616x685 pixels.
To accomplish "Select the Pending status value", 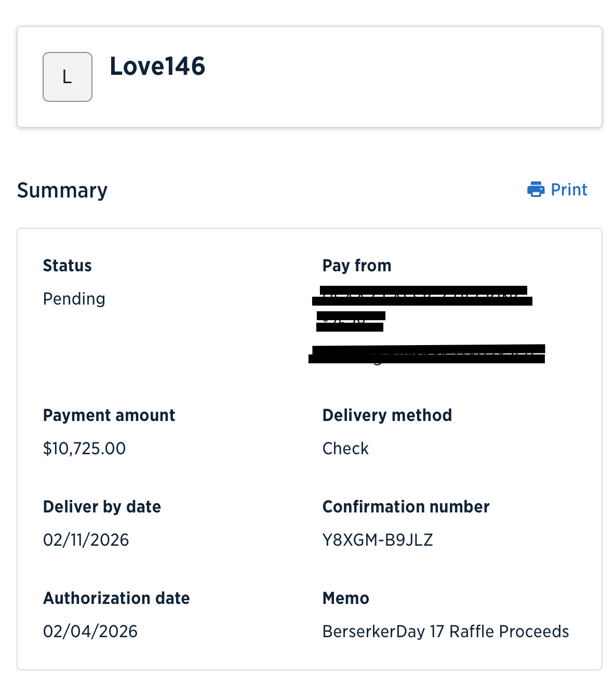I will tap(74, 299).
